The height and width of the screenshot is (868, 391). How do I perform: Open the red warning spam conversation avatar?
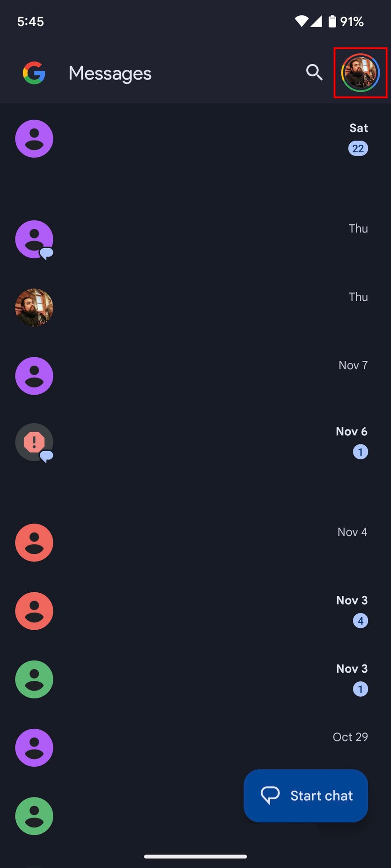[x=34, y=442]
